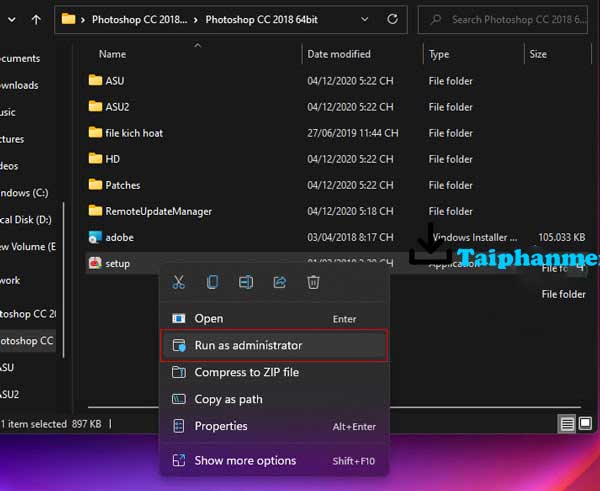Click the Search Photoshop CC 2018 field
600x491 pixels.
pos(502,20)
